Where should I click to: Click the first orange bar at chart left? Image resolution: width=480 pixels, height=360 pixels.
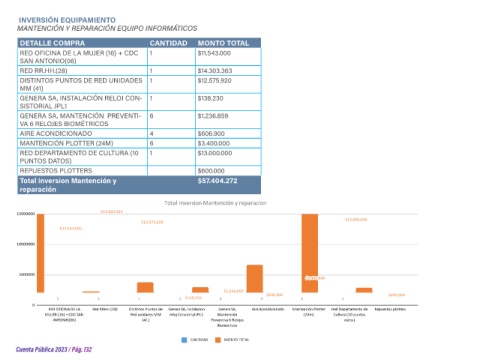(40, 253)
